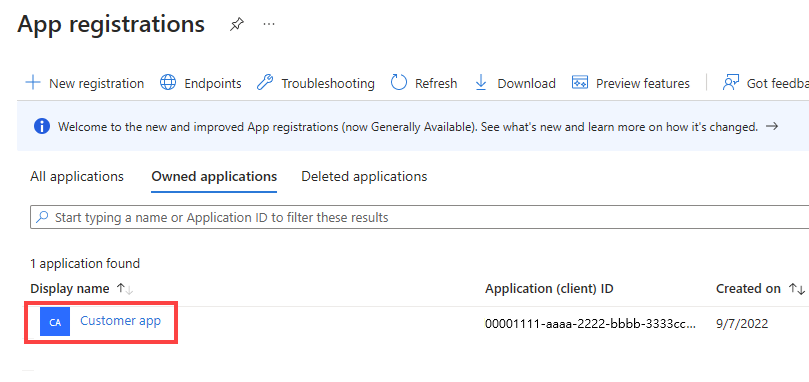
Task: Click the welcome banner message text
Action: point(408,127)
